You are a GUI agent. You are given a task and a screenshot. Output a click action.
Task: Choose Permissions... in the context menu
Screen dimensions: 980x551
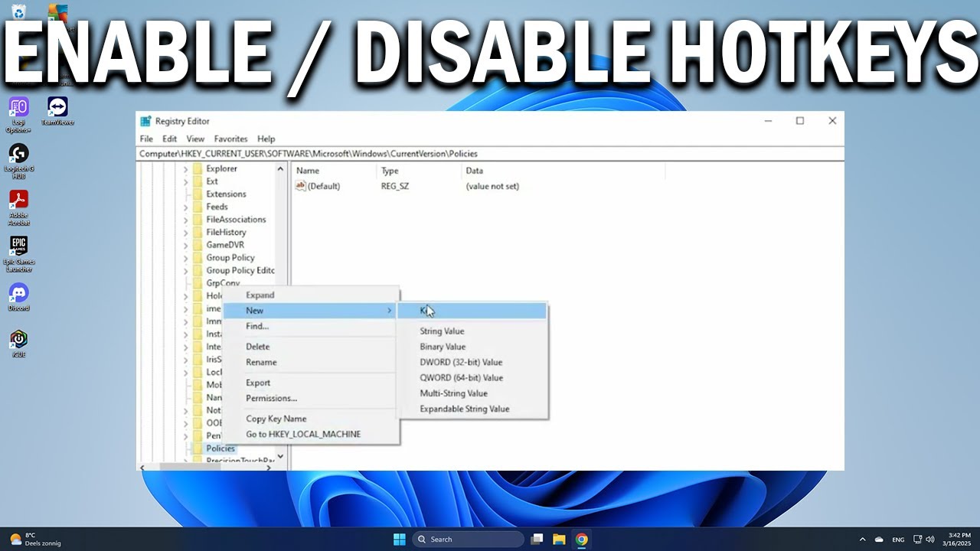[310, 398]
